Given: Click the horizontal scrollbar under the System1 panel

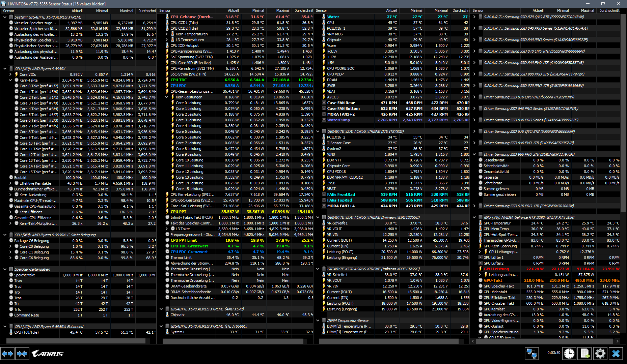Looking at the screenshot, I should coord(233,341).
